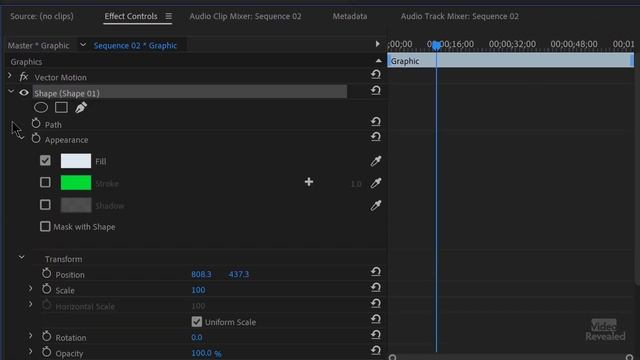This screenshot has height=360, width=640.
Task: Expand the Vector Motion effect
Action: [10, 76]
